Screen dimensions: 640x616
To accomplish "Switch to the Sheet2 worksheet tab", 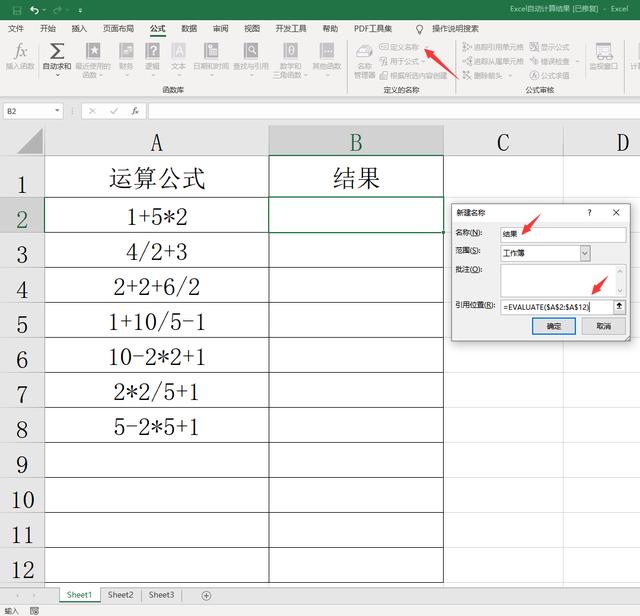I will tap(120, 595).
